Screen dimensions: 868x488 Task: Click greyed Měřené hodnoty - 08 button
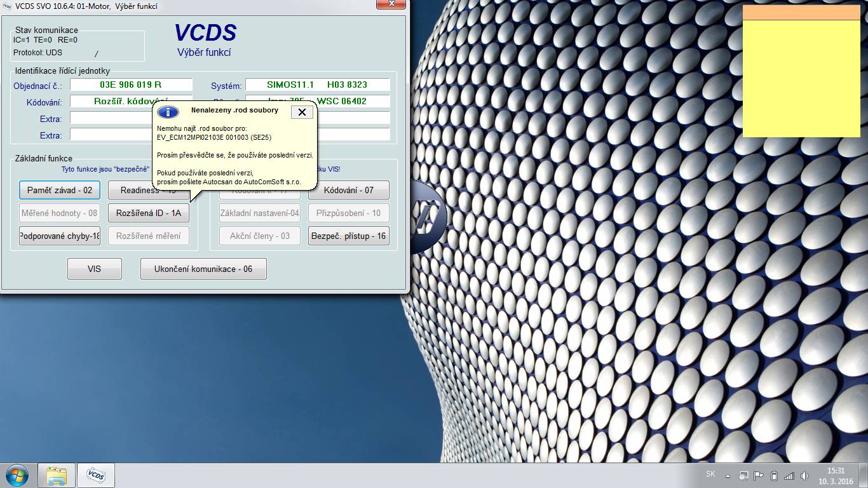pyautogui.click(x=60, y=213)
